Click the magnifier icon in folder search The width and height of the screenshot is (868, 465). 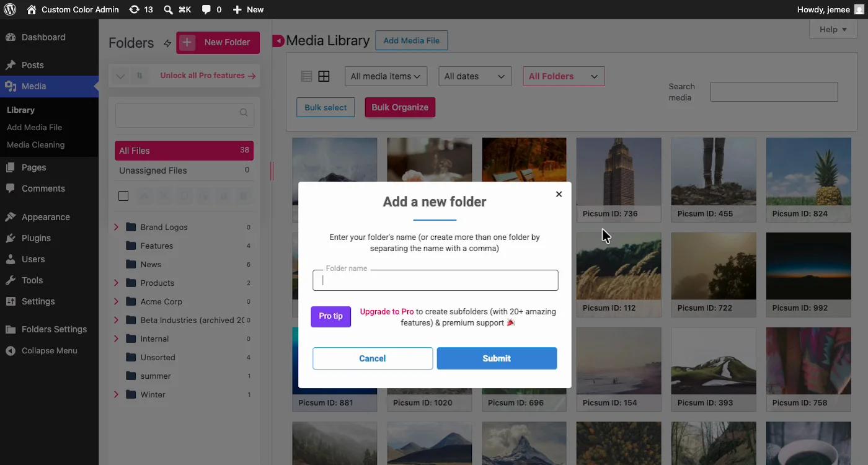point(244,113)
